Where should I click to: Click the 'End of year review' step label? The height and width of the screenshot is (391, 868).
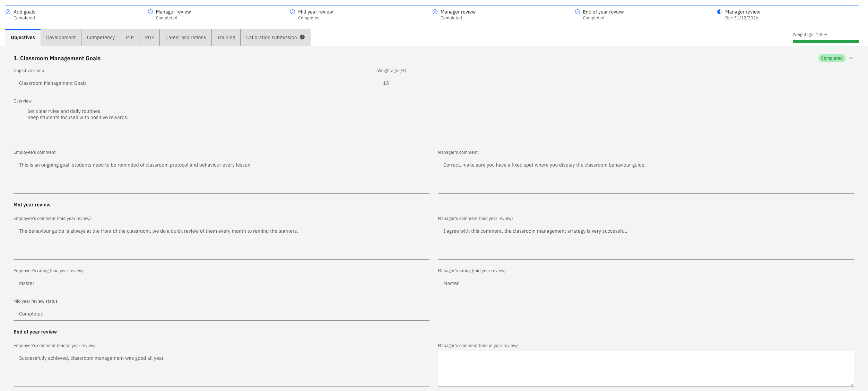coord(603,12)
